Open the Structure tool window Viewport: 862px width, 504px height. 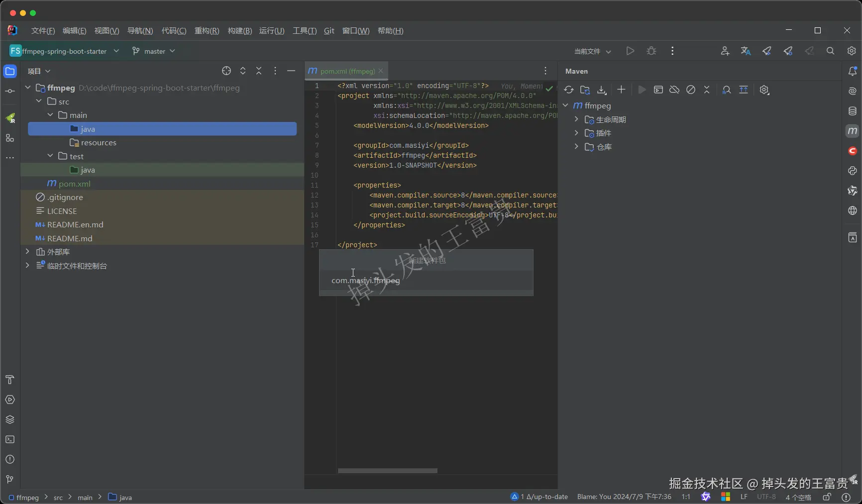10,138
